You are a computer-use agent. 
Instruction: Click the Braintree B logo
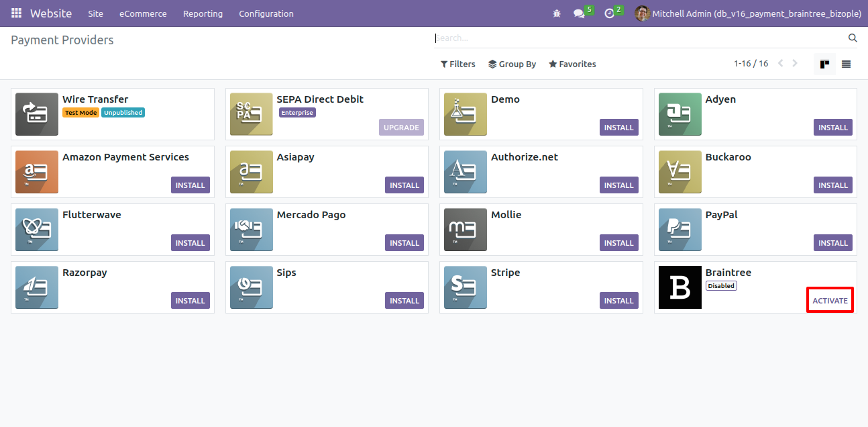pos(680,287)
